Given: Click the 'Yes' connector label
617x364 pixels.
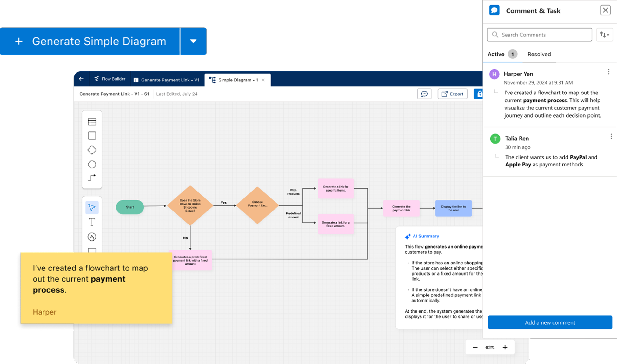Looking at the screenshot, I should pos(224,203).
